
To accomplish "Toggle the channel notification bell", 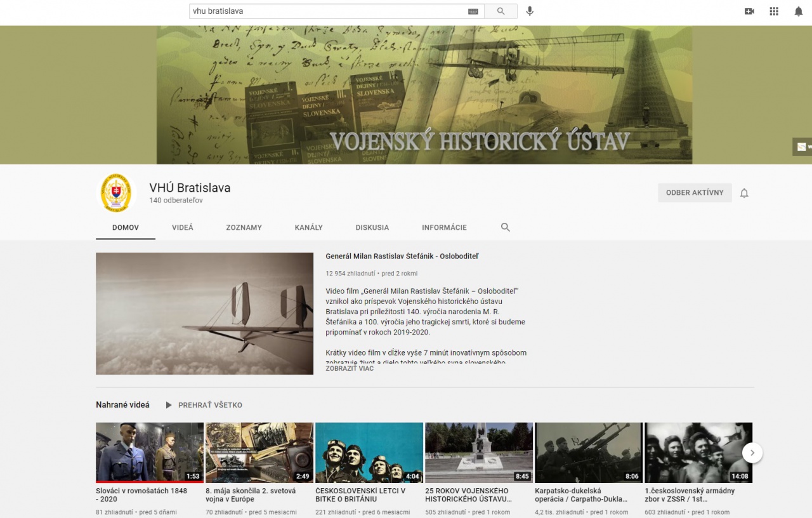I will point(744,193).
